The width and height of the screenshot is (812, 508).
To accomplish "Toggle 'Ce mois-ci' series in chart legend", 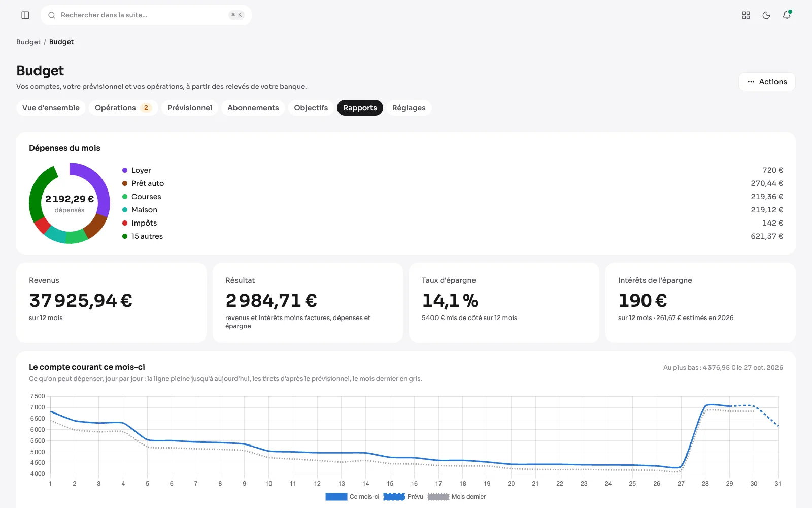I will tap(352, 497).
